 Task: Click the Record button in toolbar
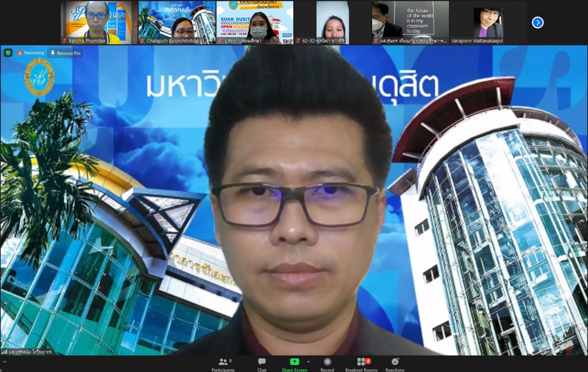(327, 364)
